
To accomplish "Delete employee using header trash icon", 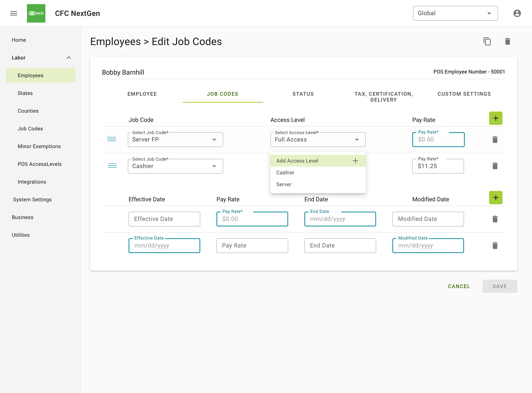I will point(507,42).
